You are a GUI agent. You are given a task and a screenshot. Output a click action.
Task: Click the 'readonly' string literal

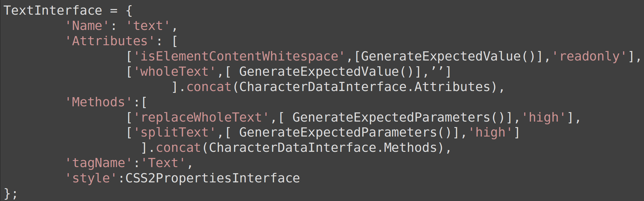click(589, 57)
